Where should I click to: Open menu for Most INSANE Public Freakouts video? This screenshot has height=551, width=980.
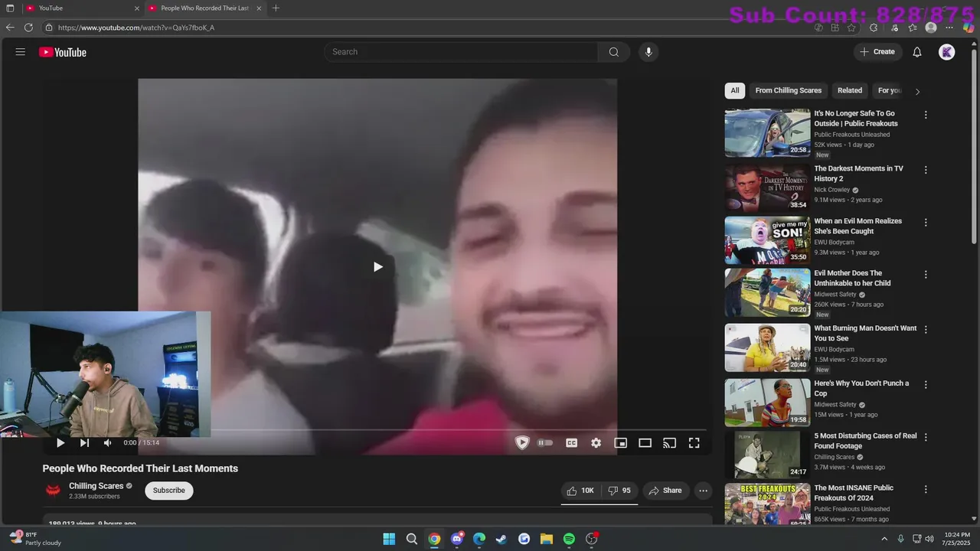point(926,489)
